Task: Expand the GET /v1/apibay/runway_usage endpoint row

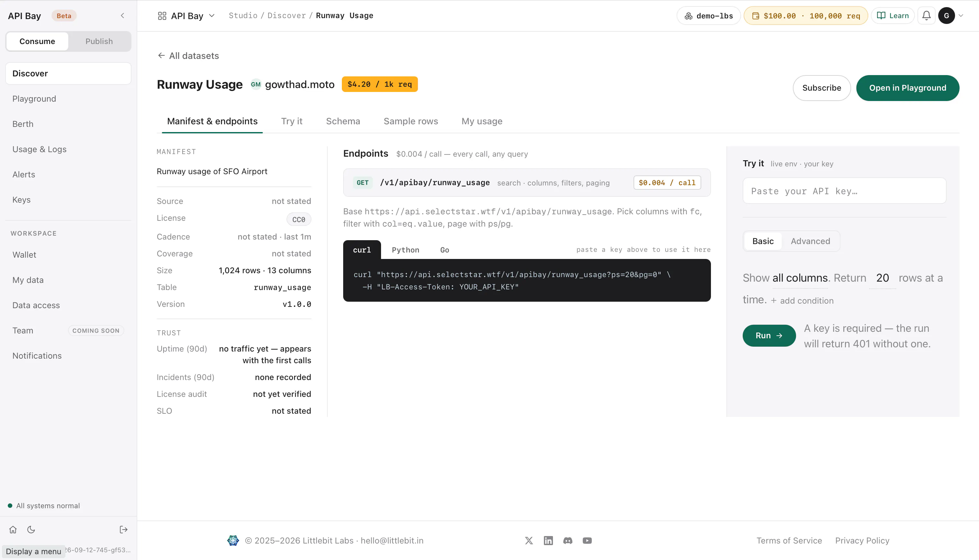Action: 527,183
